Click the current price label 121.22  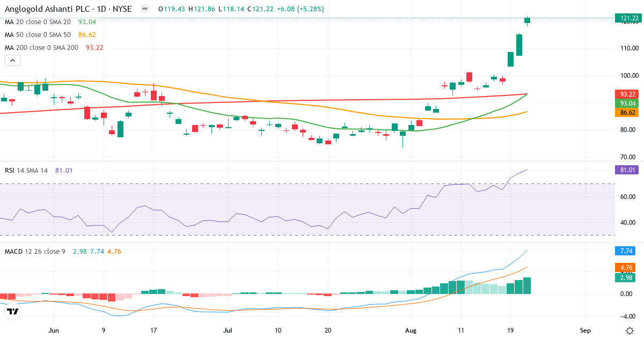click(x=628, y=18)
